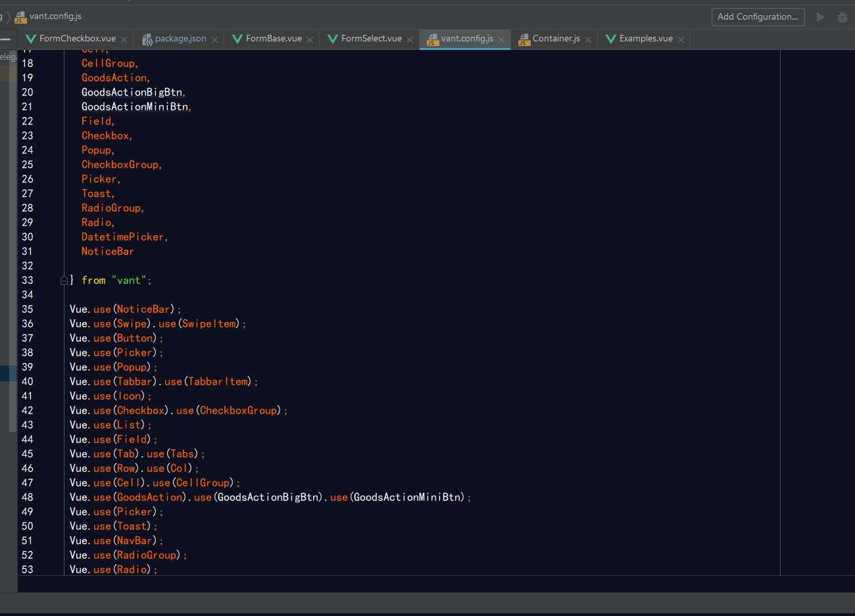Screen dimensions: 855x616
Task: Switch to the Examples.vue tab
Action: click(x=645, y=39)
